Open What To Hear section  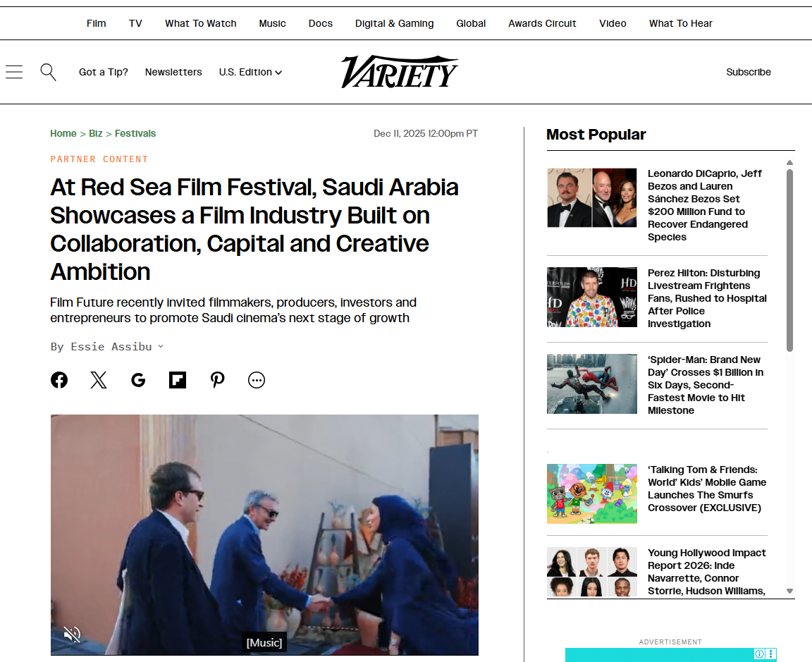680,23
